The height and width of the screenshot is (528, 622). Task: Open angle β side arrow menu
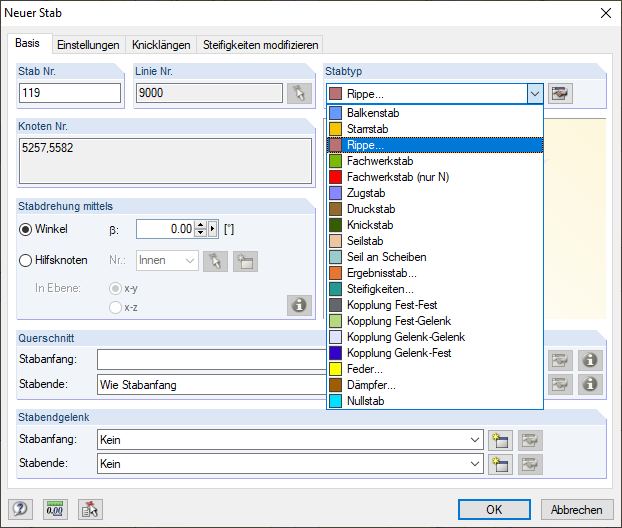point(213,229)
